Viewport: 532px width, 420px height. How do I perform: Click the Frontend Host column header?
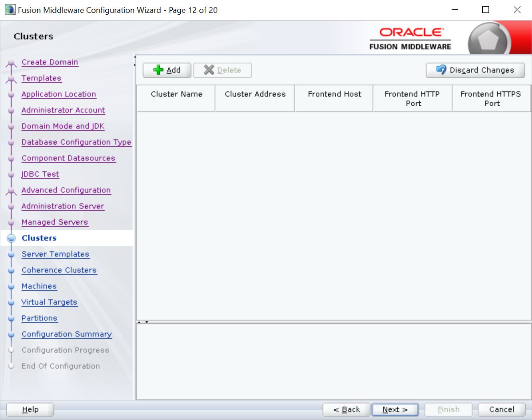coord(334,99)
